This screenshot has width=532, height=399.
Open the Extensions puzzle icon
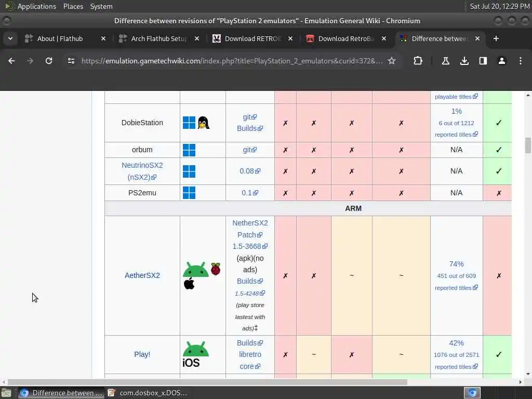pyautogui.click(x=418, y=61)
